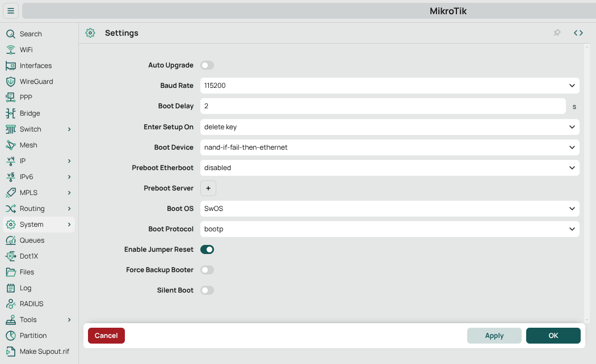This screenshot has width=596, height=364.
Task: Open the Partition menu item
Action: [39, 336]
